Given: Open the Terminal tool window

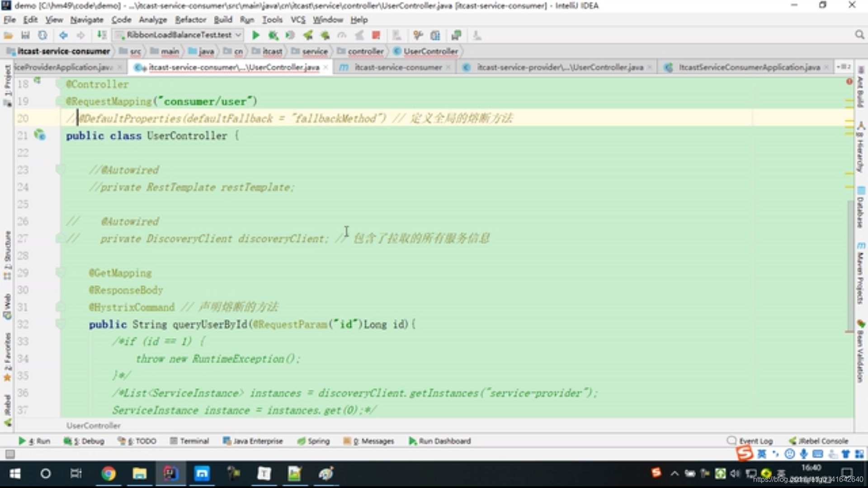Looking at the screenshot, I should click(189, 441).
